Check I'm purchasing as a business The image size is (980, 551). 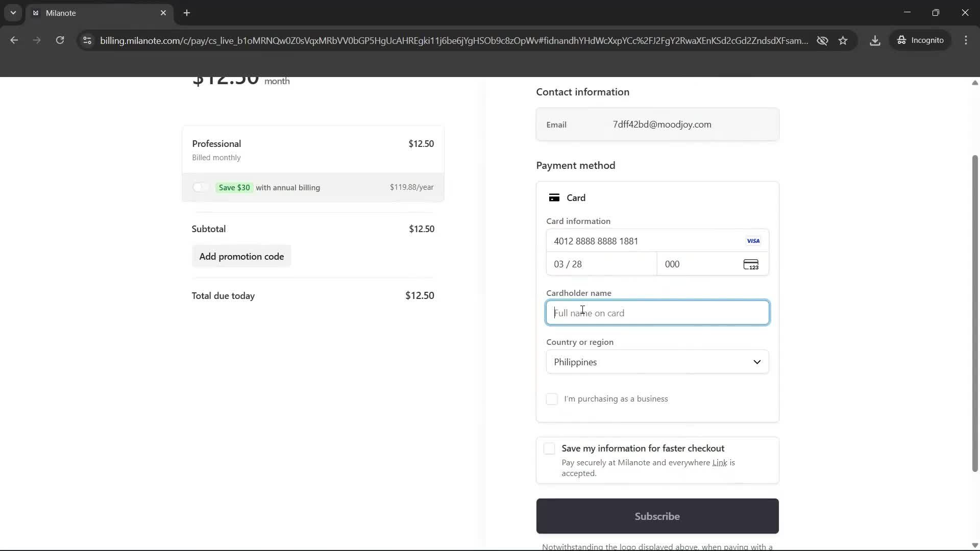(552, 399)
